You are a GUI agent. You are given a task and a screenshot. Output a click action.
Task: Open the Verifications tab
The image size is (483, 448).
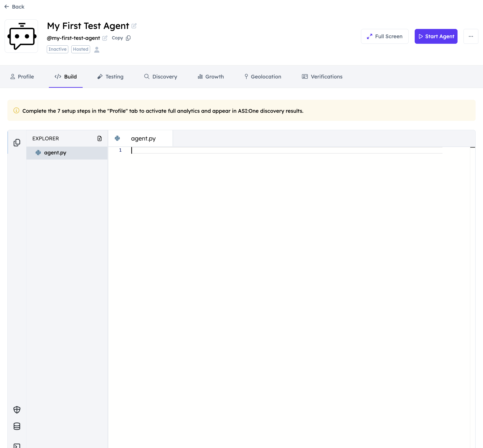coord(322,77)
